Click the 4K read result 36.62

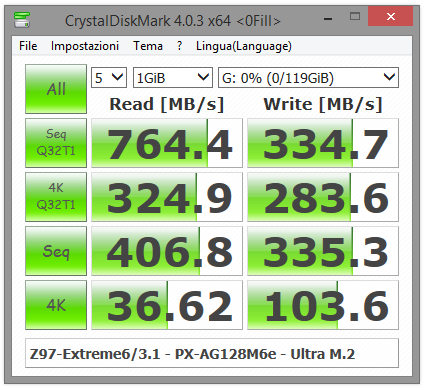167,305
